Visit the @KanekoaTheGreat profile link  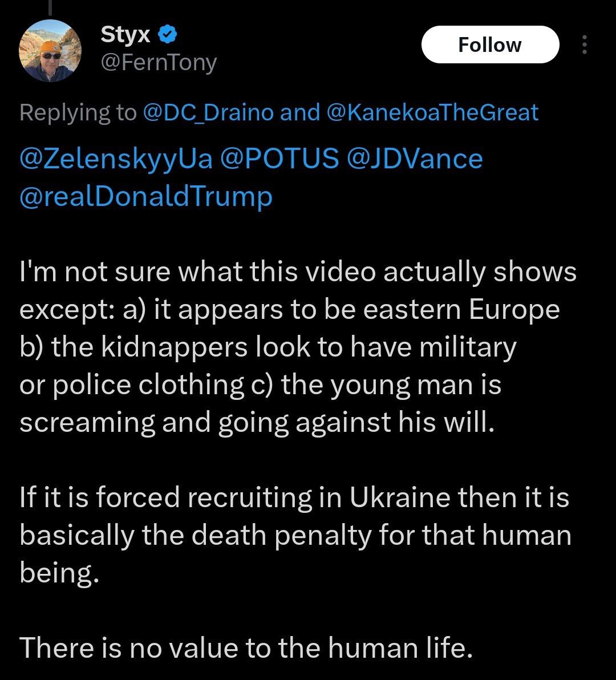click(x=432, y=112)
